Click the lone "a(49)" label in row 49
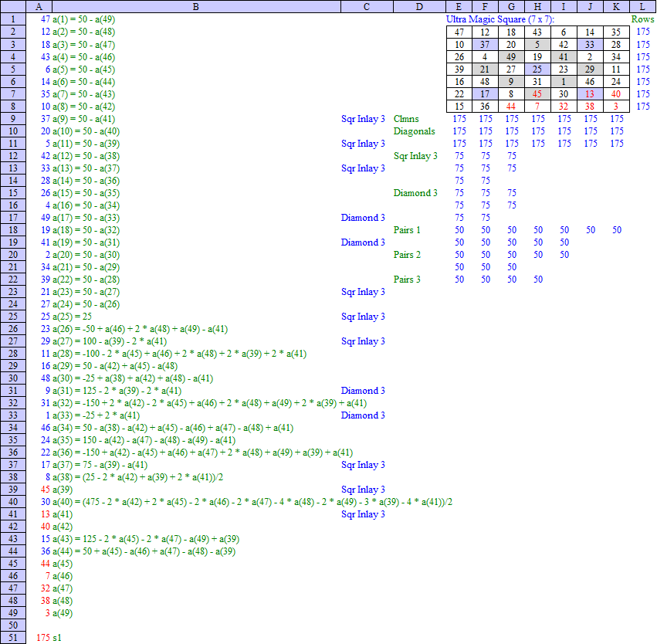 coord(63,613)
